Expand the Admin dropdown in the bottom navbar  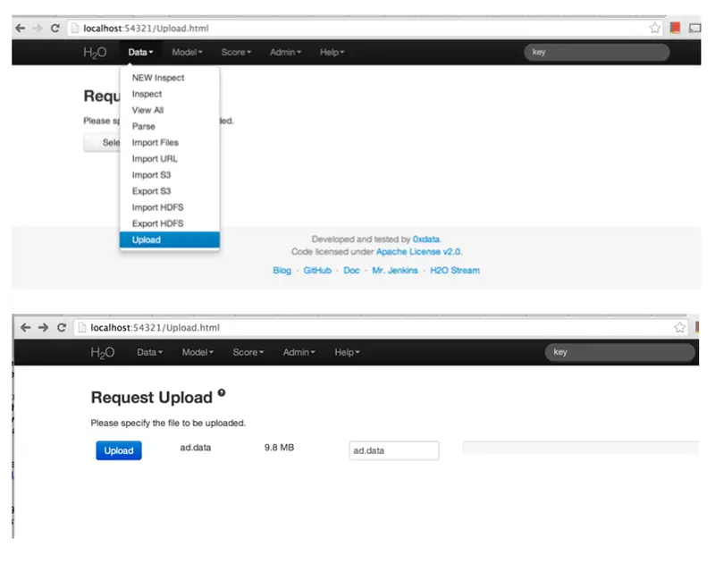[x=299, y=352]
